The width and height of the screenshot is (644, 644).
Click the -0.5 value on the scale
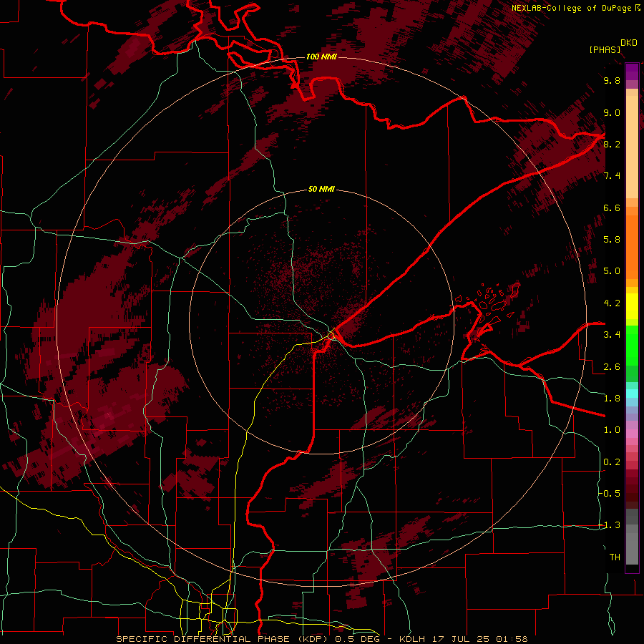[609, 493]
